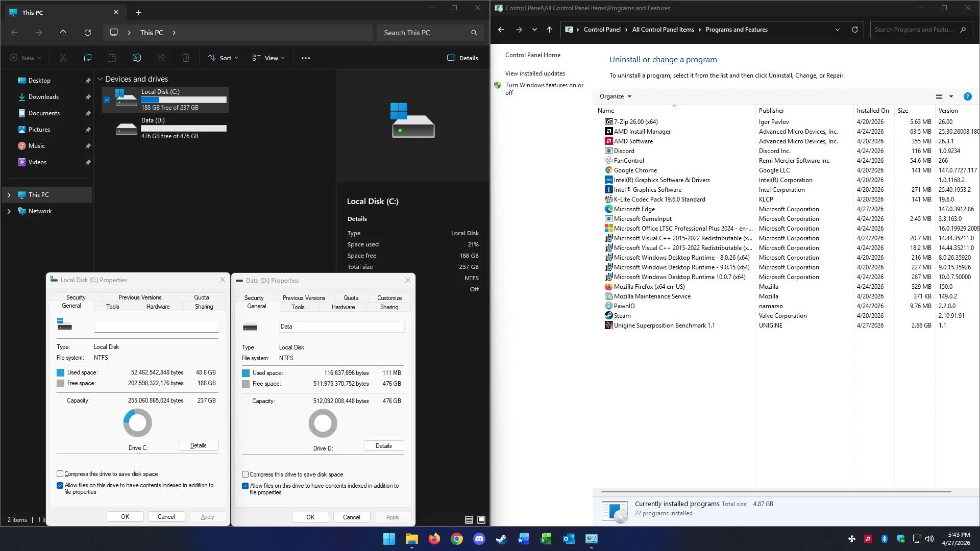Open the view options dropdown arrow beside Organize row
Viewport: 980px width, 551px height.
pyautogui.click(x=951, y=96)
